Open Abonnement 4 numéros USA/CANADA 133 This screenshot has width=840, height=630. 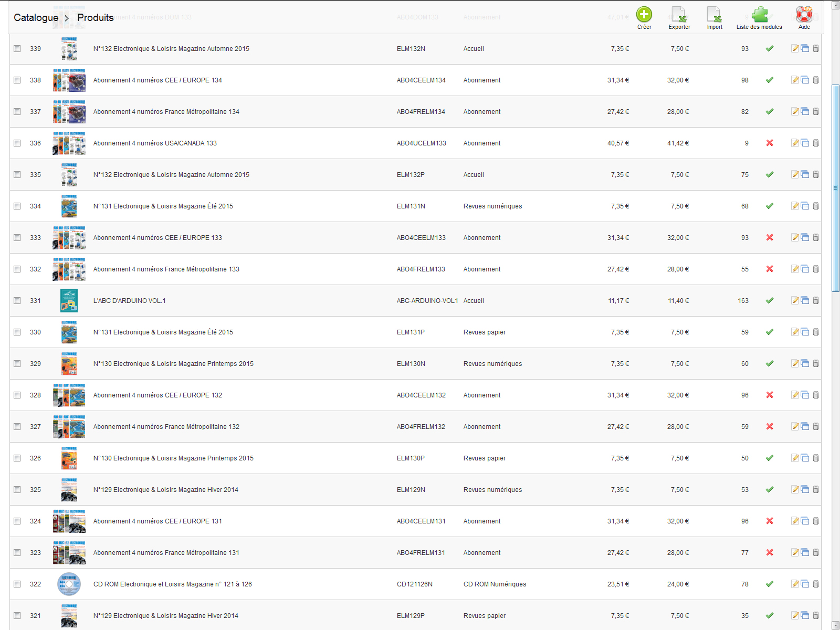pos(155,143)
